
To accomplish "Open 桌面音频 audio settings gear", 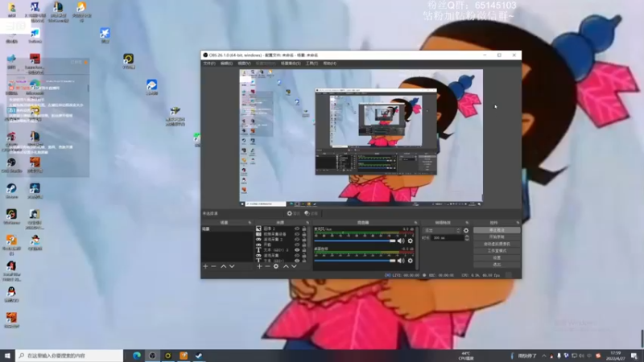I will click(x=411, y=261).
